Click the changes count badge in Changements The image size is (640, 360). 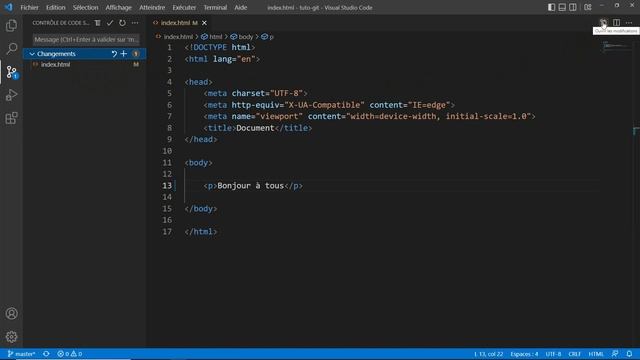coord(136,54)
